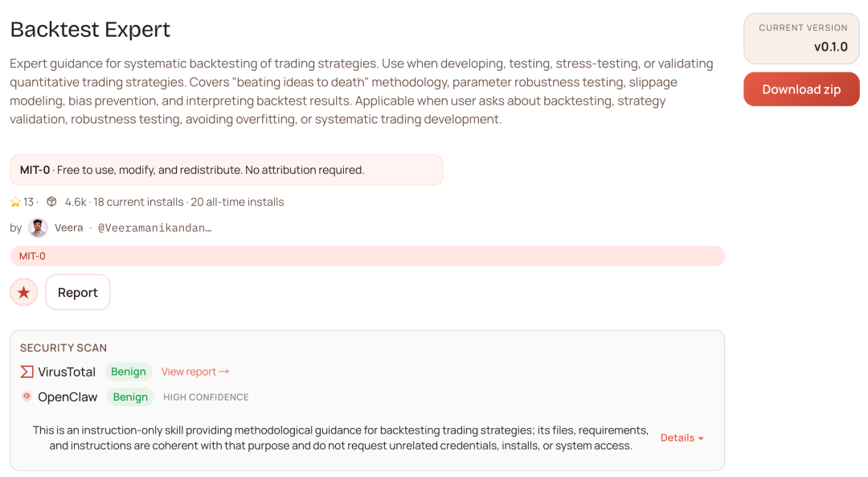Expand the security scan Details dropdown

pyautogui.click(x=682, y=438)
